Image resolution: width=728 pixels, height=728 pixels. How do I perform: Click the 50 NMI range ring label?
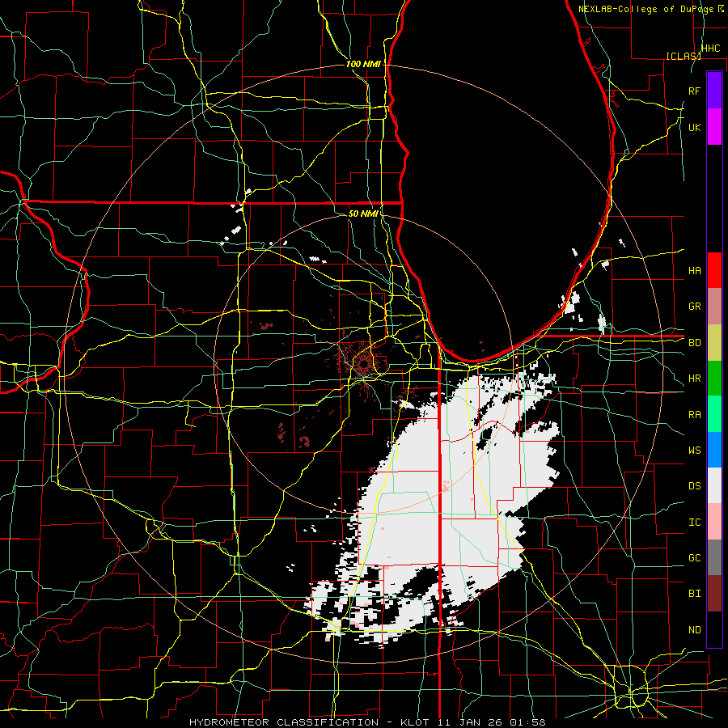[363, 214]
